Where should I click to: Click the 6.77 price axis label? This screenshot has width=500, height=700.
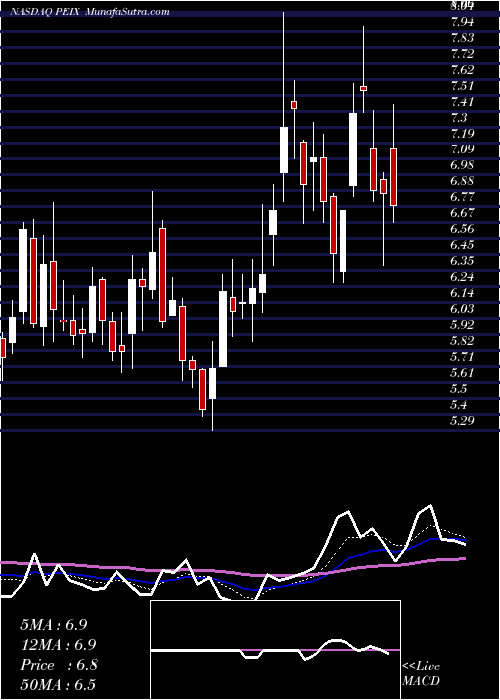click(x=462, y=197)
